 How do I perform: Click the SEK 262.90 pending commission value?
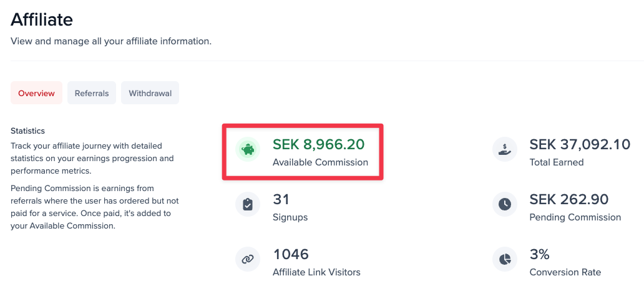568,199
